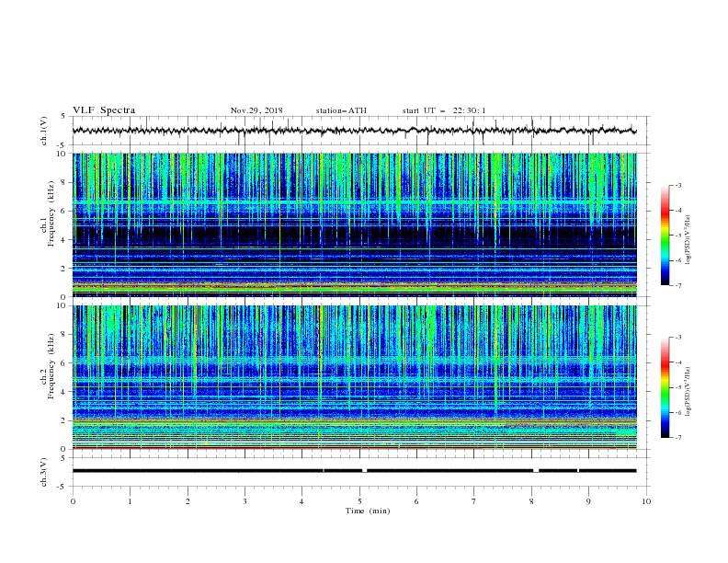Click the ch.2 color scale bar
The image size is (728, 563).
[x=665, y=387]
